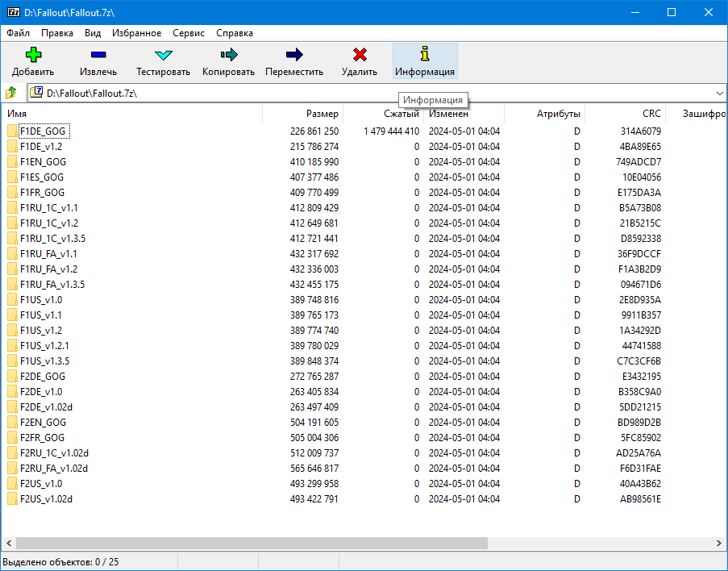
Task: Open the Избранное menu
Action: (136, 33)
